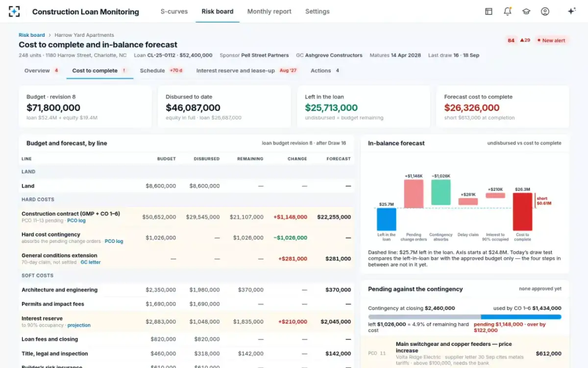
Task: Open the GC letter link
Action: pyautogui.click(x=91, y=262)
